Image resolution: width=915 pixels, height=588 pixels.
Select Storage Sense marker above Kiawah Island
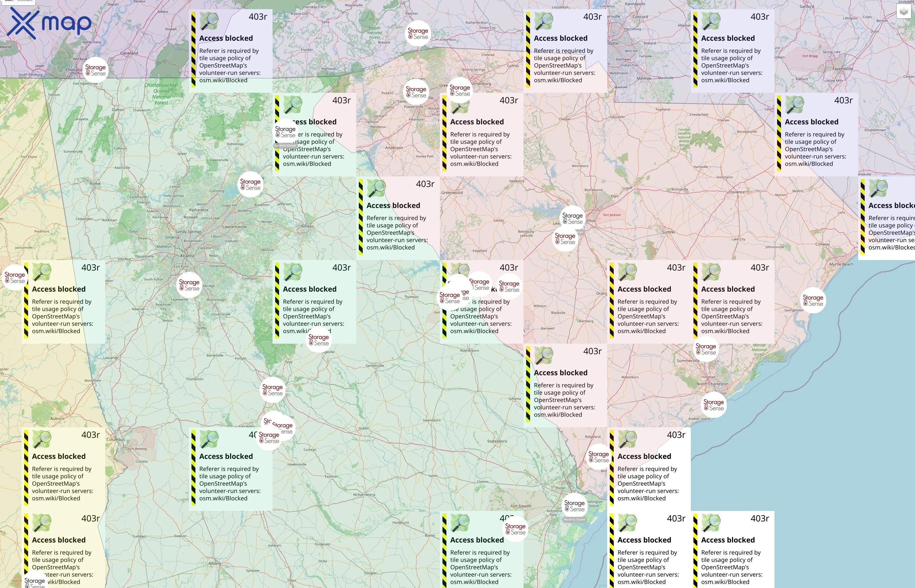coord(714,405)
